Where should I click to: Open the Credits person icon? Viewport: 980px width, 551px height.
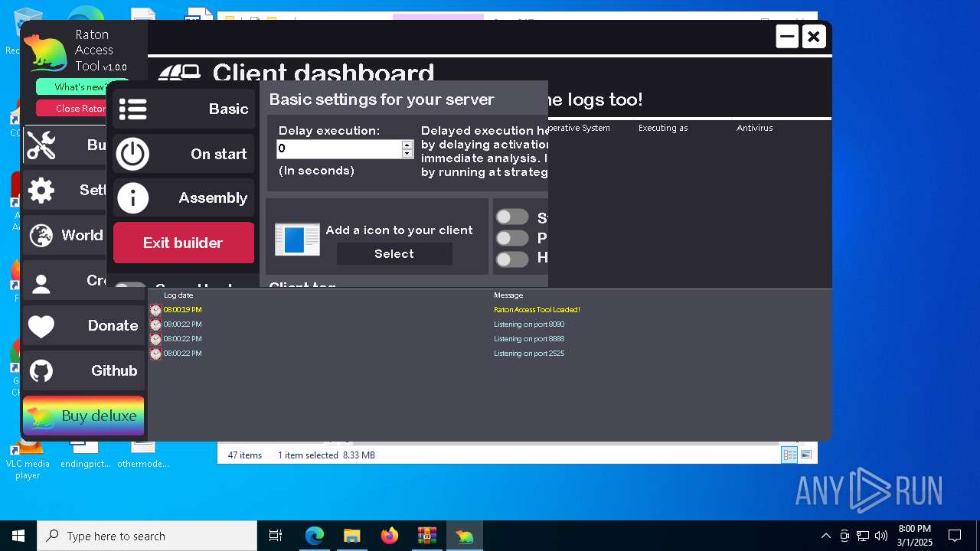pos(41,284)
